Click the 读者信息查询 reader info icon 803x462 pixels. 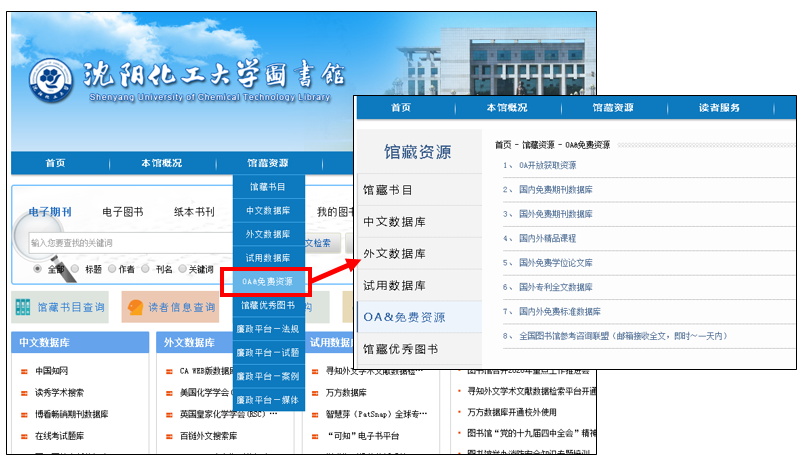pos(135,307)
